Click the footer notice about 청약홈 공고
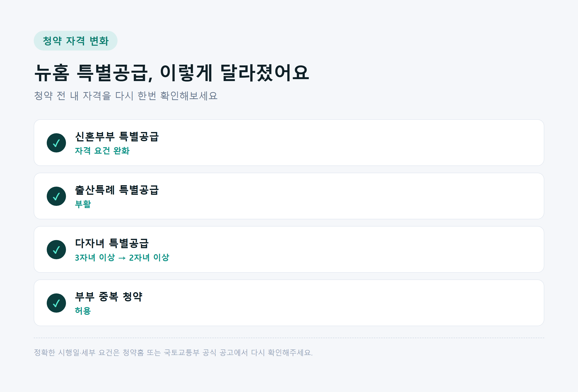This screenshot has width=578, height=392. [173, 353]
